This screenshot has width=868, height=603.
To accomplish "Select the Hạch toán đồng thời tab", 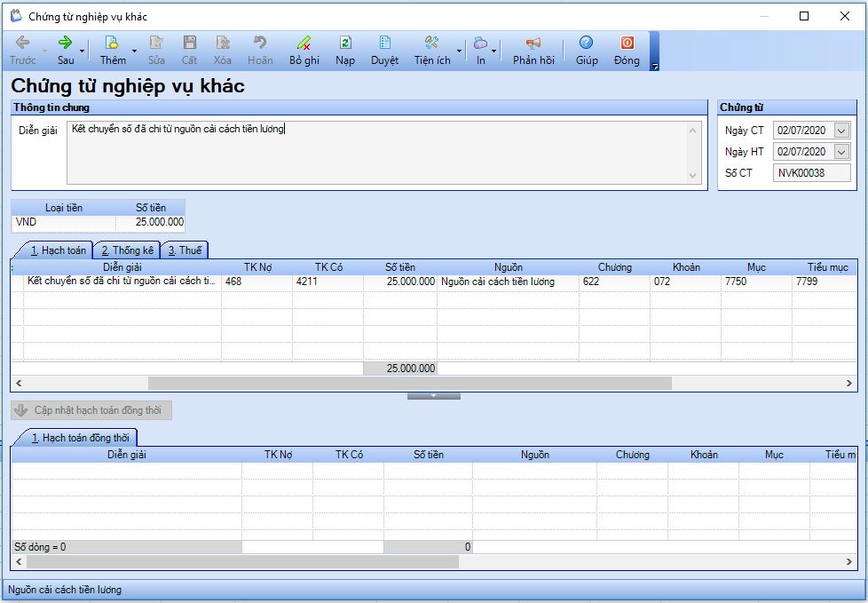I will (81, 438).
